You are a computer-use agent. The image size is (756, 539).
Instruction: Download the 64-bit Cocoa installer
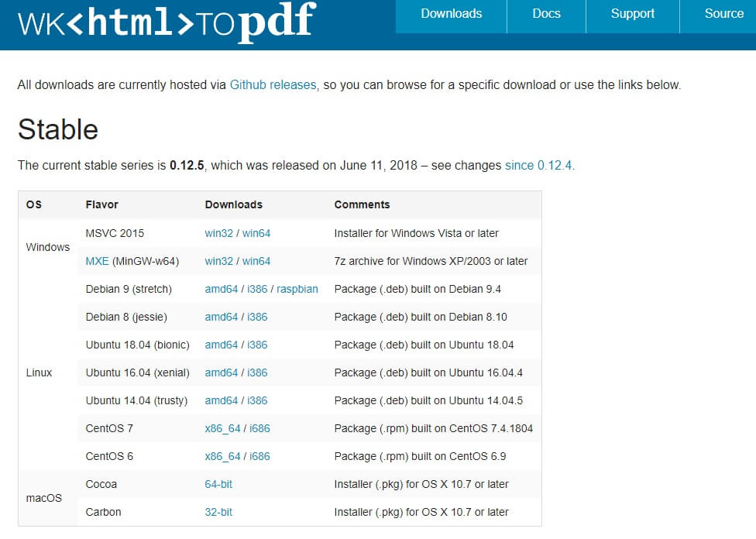click(x=218, y=485)
